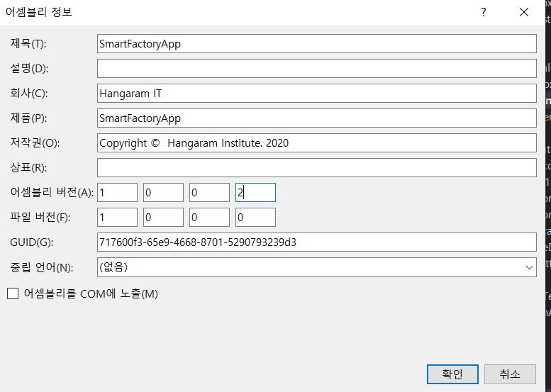
Task: Click the 중립 언어(N) label
Action: (x=41, y=268)
